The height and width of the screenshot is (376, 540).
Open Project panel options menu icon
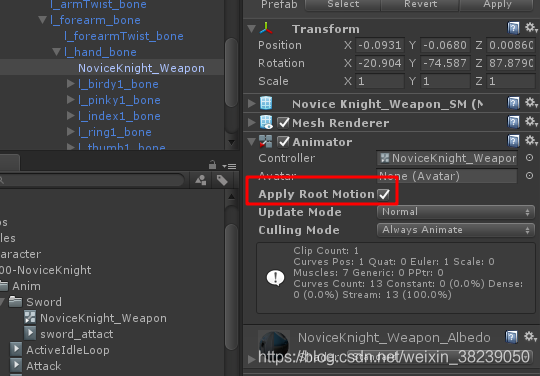[x=229, y=166]
